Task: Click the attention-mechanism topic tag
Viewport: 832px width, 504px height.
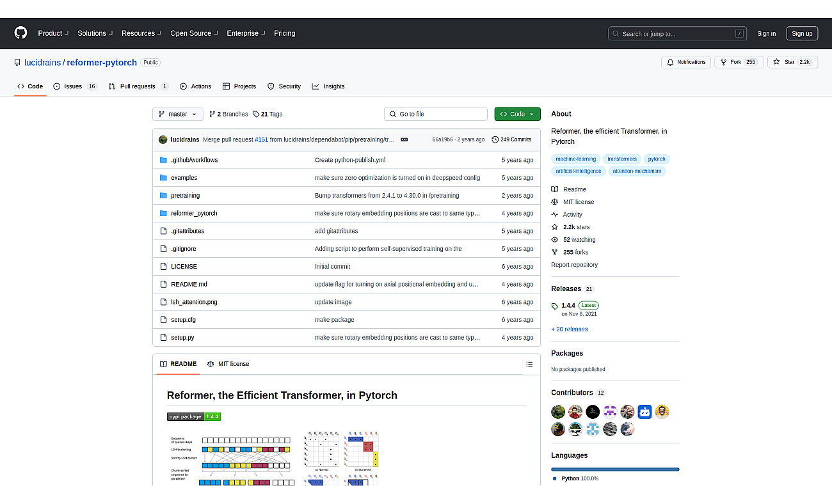Action: click(x=637, y=171)
